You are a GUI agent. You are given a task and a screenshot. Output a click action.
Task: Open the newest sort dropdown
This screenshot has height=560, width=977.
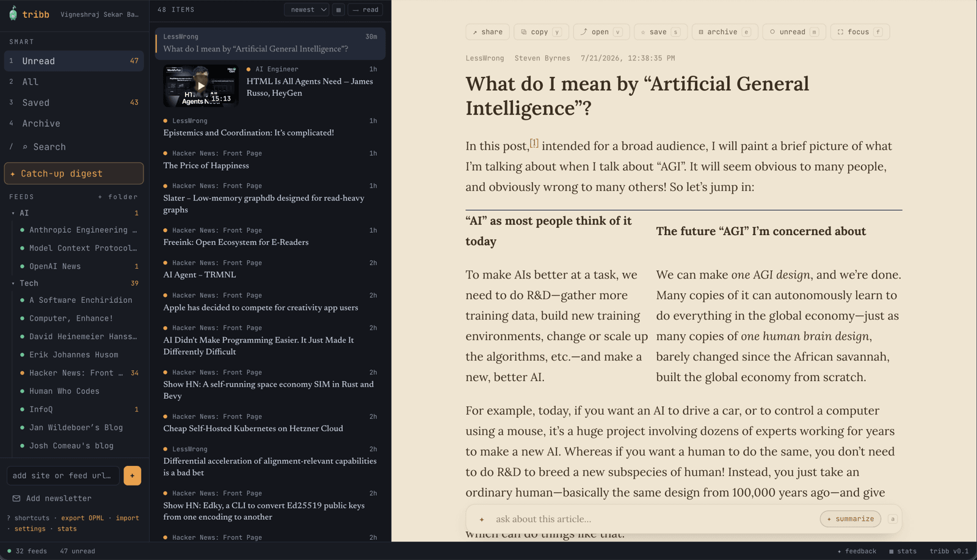[x=307, y=10]
